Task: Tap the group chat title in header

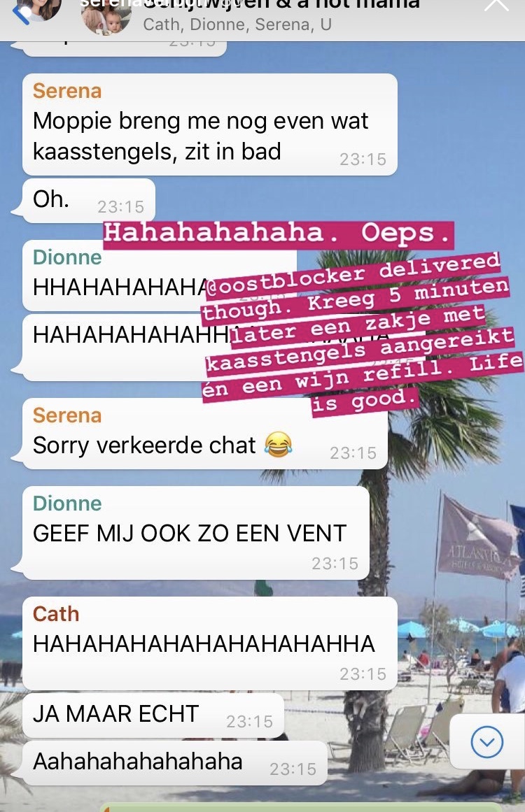Action: point(280,4)
